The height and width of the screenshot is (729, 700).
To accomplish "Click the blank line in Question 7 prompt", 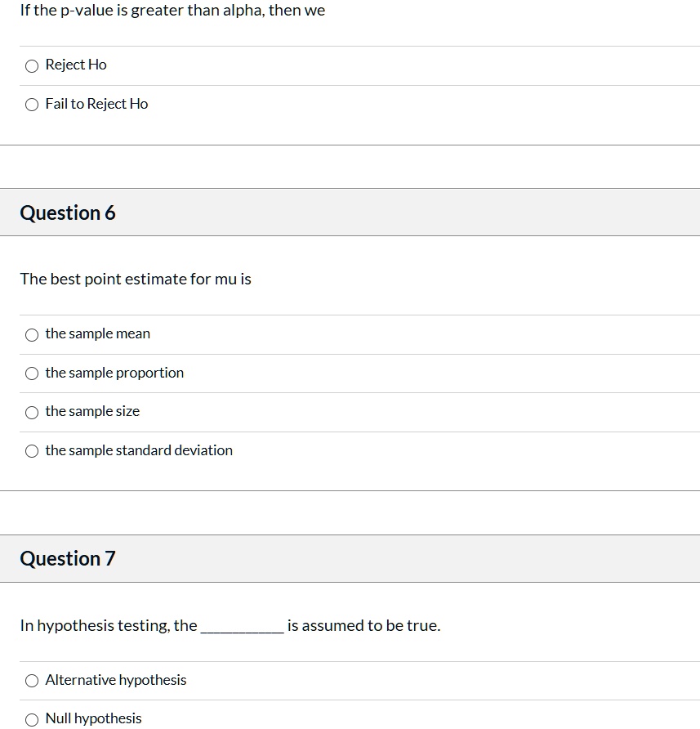I will coord(242,628).
